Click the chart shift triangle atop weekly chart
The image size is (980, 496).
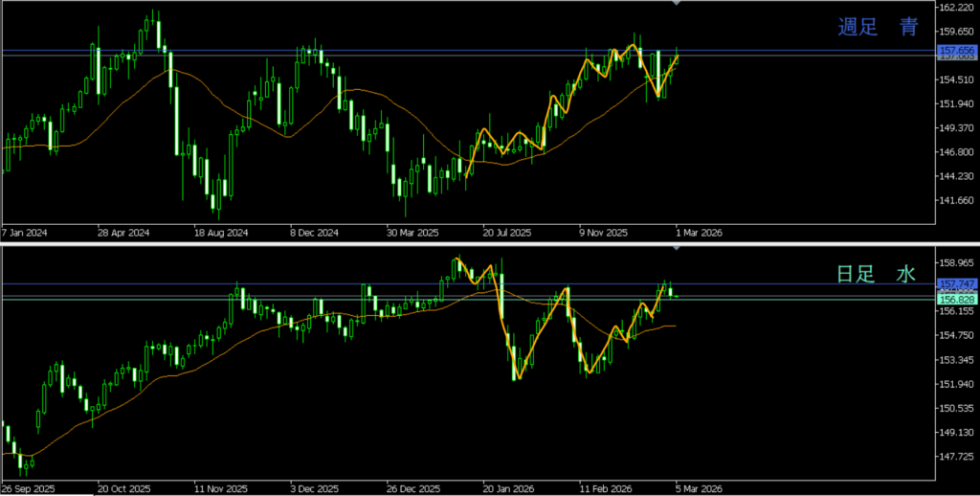pos(678,4)
